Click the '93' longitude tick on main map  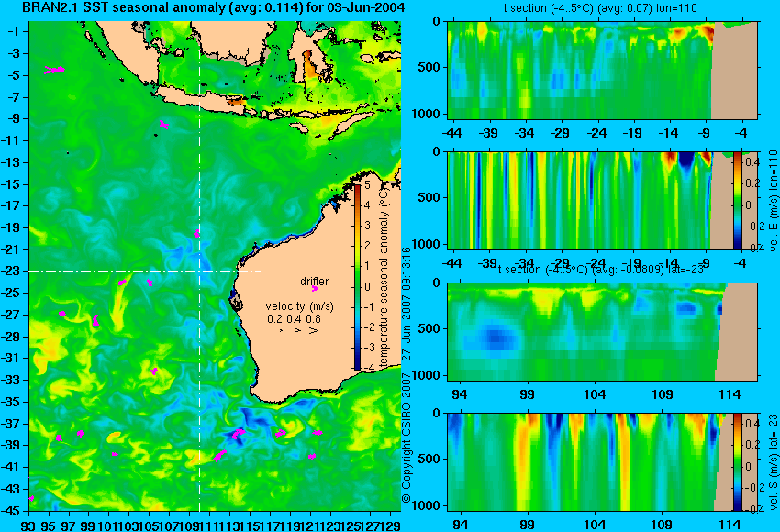(28, 525)
